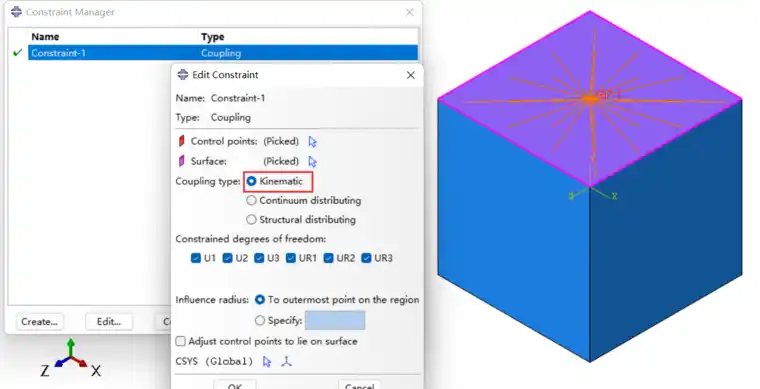Image resolution: width=760 pixels, height=389 pixels.
Task: Toggle the UR1 degree of freedom
Action: pos(291,258)
